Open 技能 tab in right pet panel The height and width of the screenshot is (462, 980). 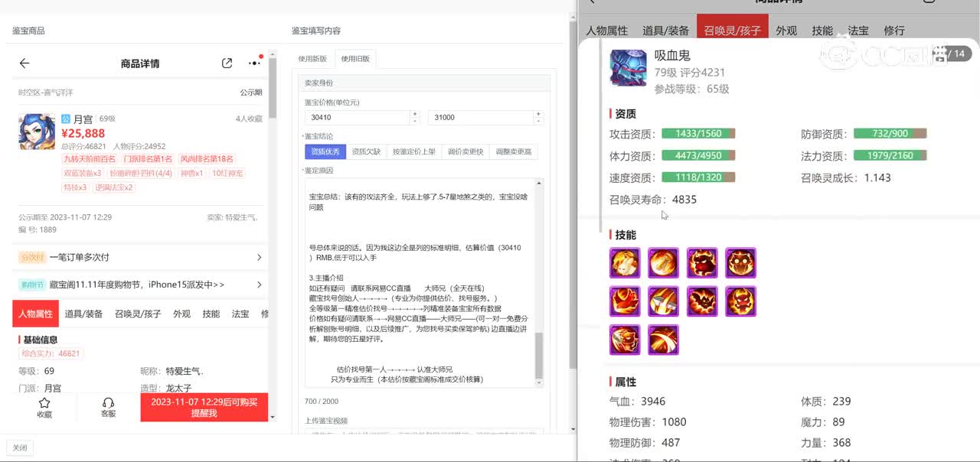822,31
